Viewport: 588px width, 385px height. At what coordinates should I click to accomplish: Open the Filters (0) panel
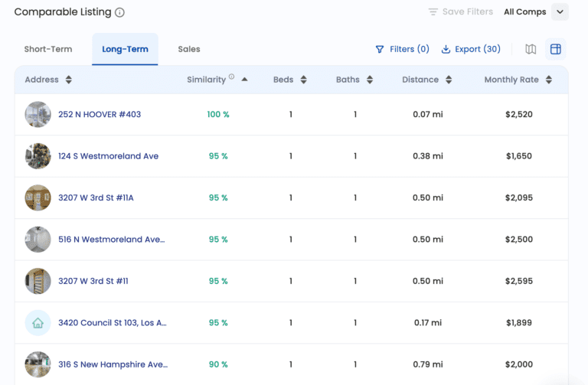click(x=402, y=49)
